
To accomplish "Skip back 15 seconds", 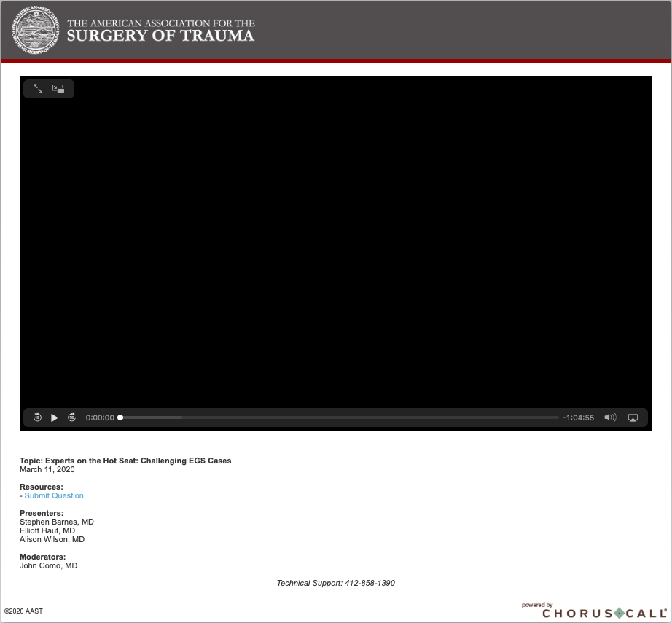I will pos(37,418).
